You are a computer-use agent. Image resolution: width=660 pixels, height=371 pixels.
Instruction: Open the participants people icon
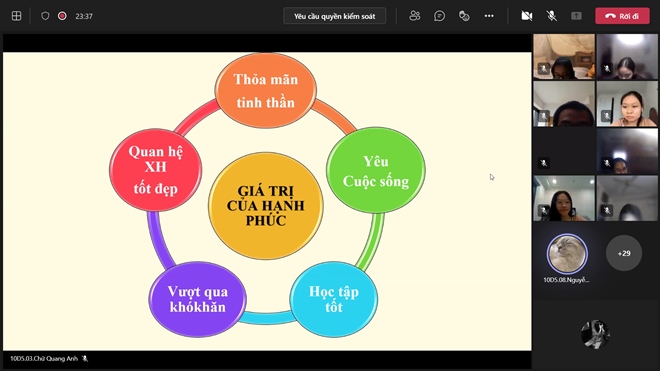point(415,16)
